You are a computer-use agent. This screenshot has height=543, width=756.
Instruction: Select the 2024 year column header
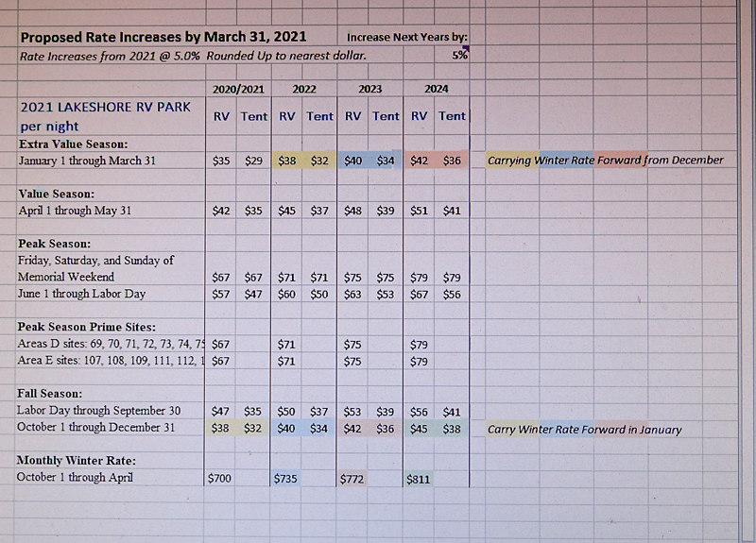pos(436,89)
